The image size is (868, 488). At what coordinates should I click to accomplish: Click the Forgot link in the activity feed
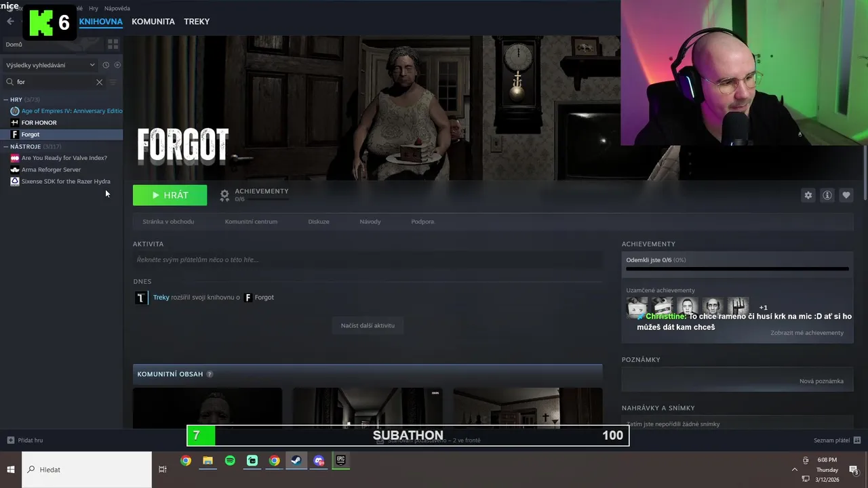[x=264, y=298]
